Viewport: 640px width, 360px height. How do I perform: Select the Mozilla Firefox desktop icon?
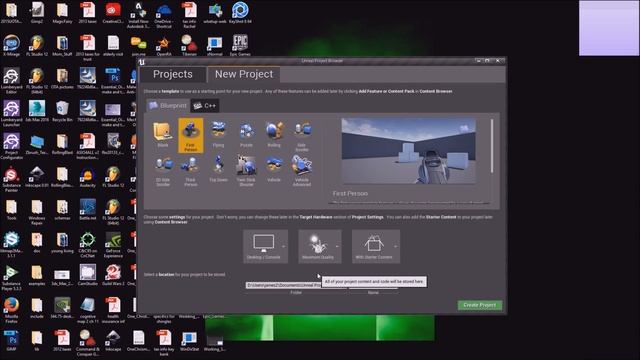click(x=11, y=310)
